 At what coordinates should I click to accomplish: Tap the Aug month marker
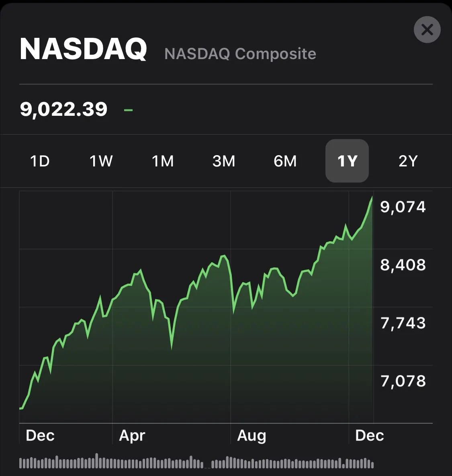[252, 436]
